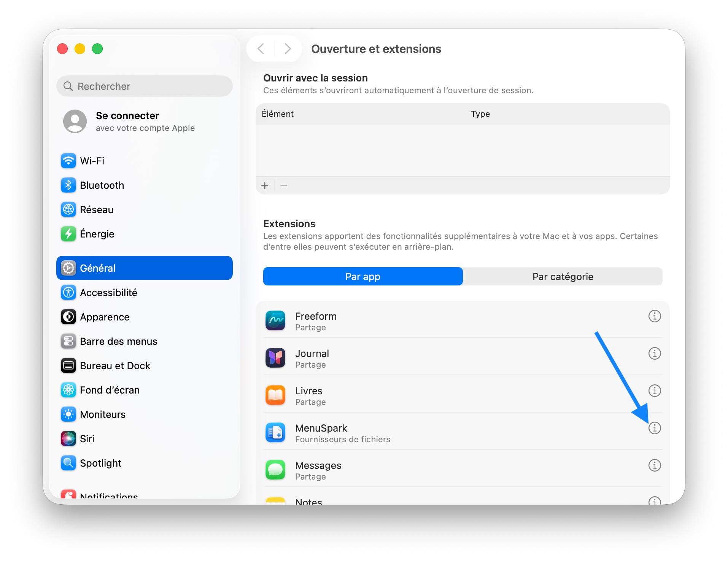Image resolution: width=728 pixels, height=561 pixels.
Task: Click the MenuSpark app icon
Action: click(x=275, y=433)
